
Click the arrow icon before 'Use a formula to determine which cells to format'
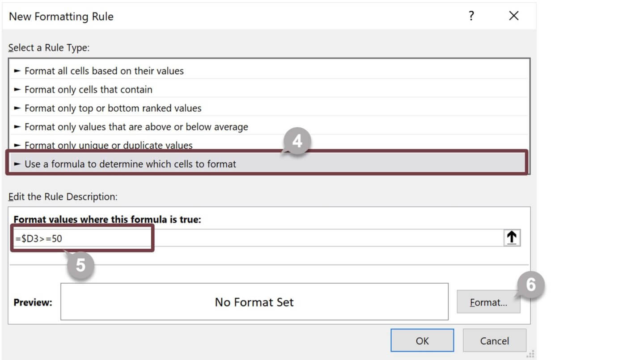pos(17,163)
